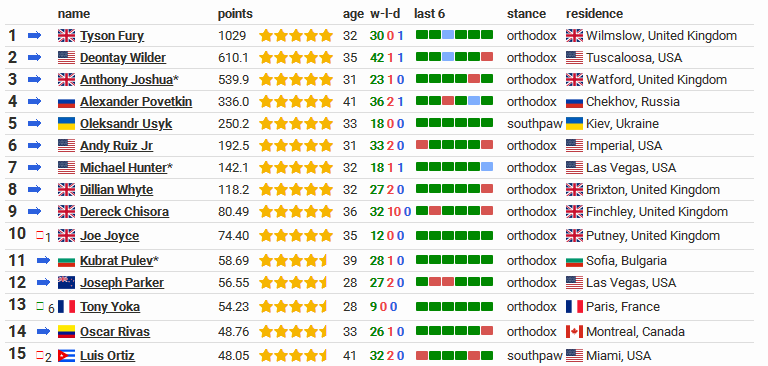This screenshot has width=768, height=366.
Task: Click the star rating in Anthony Joshua's row
Action: tap(296, 79)
